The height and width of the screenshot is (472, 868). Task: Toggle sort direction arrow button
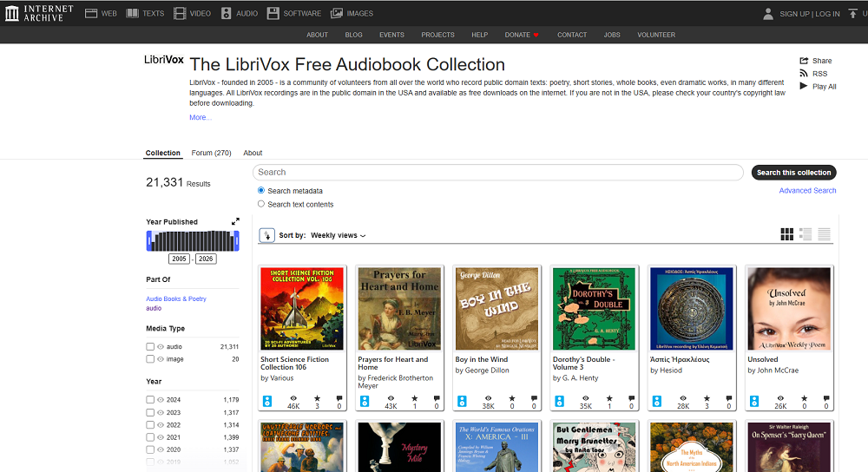(x=266, y=235)
